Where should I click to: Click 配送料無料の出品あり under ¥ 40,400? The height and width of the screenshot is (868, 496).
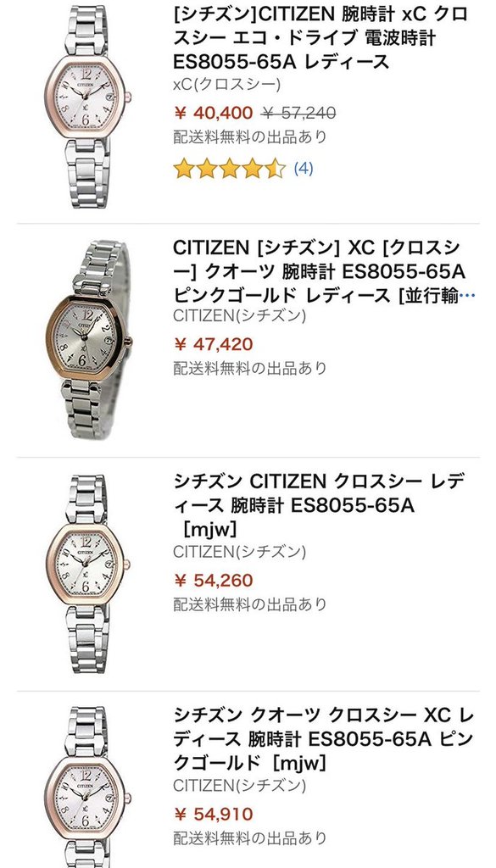coord(250,136)
